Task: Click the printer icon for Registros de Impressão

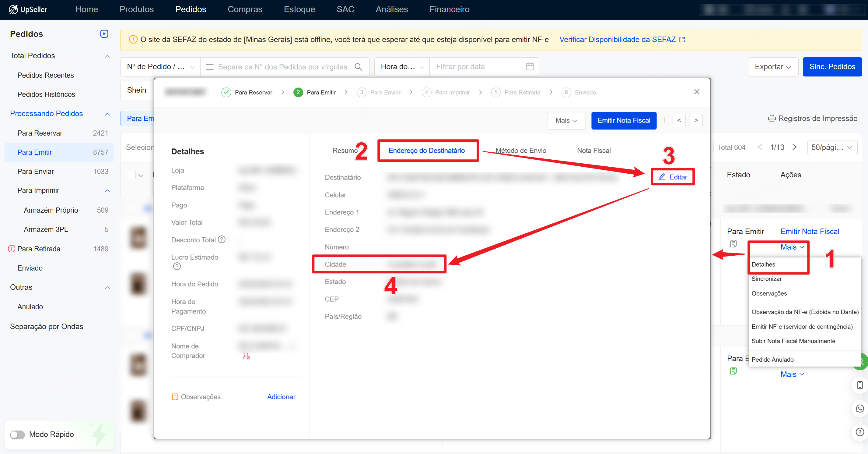Action: click(x=771, y=119)
